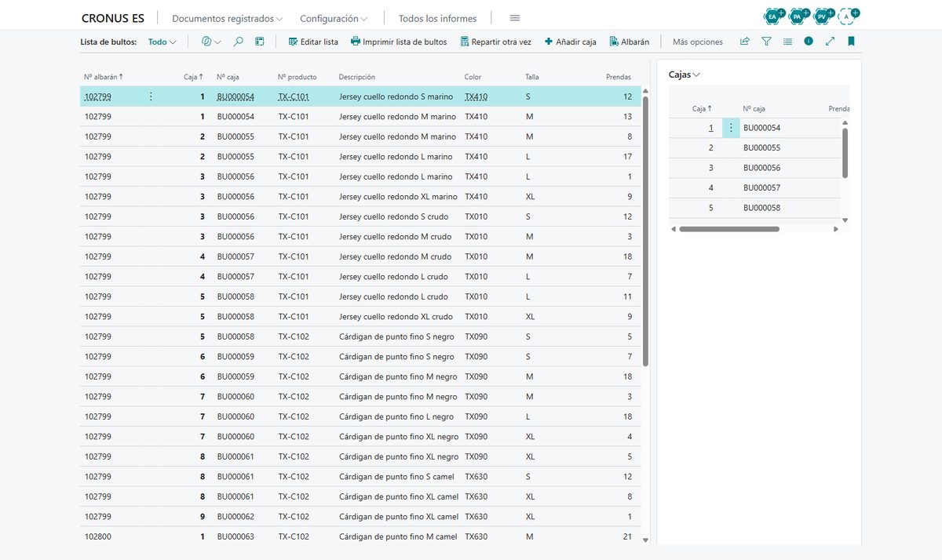This screenshot has width=942, height=560.
Task: Open product link TX-C101 in the selected row
Action: 294,96
